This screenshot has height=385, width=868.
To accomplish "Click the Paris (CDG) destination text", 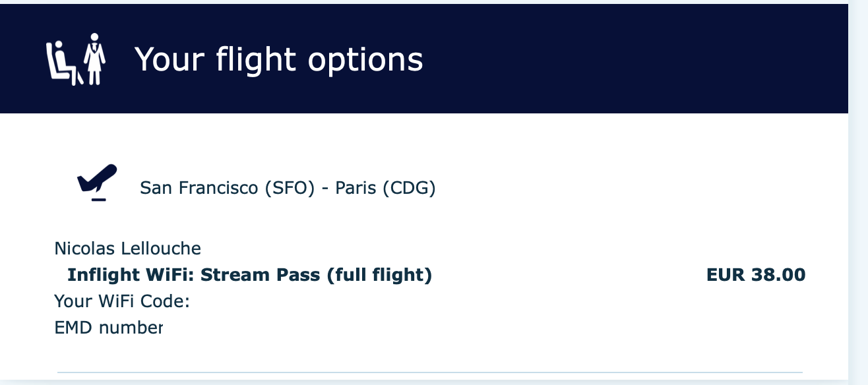I will coord(386,189).
